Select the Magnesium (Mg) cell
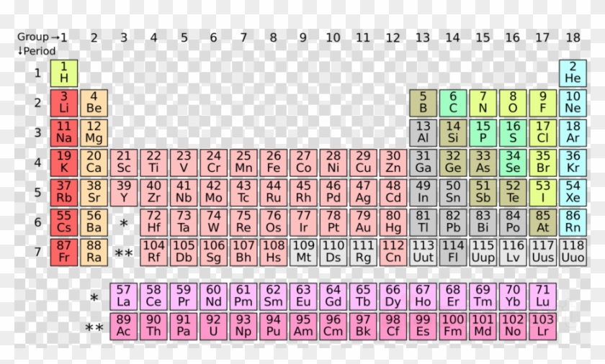Screen dimensions: 605x364 (x=94, y=133)
